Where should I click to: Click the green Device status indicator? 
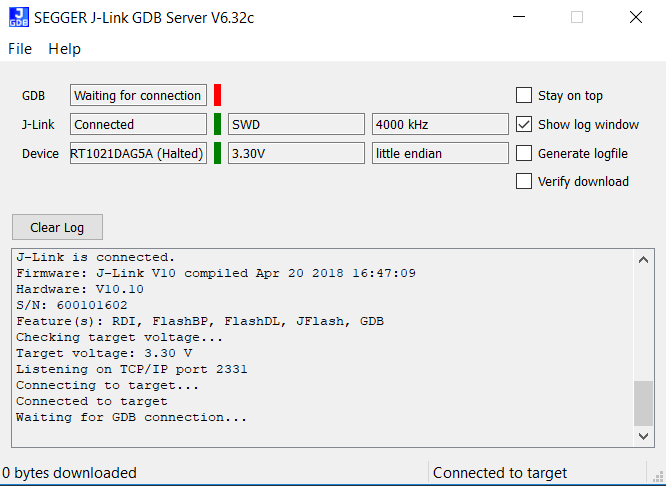point(217,153)
